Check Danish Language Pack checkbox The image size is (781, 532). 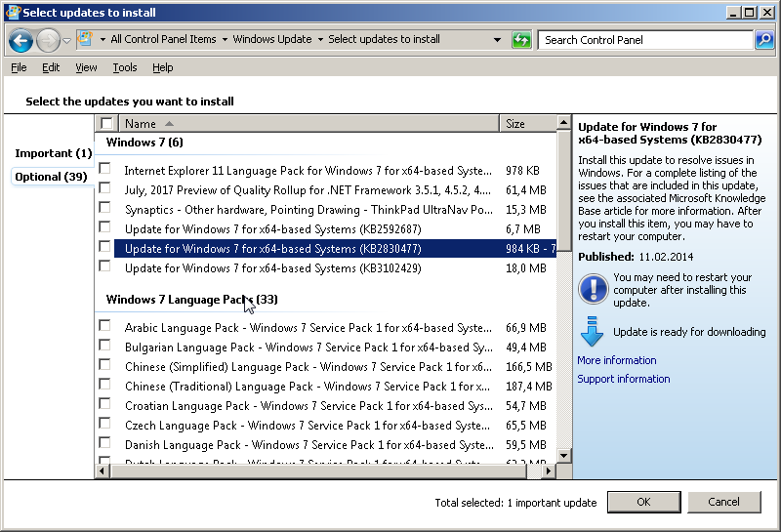pyautogui.click(x=104, y=443)
